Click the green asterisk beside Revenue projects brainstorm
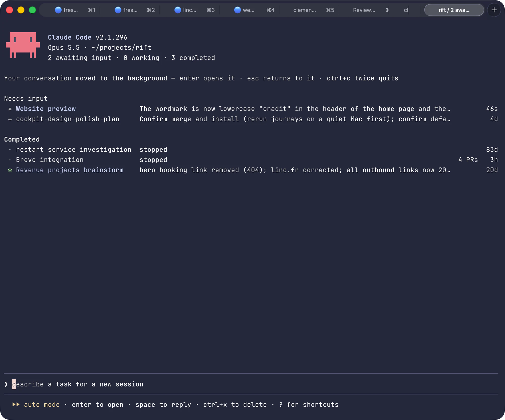Screen dimensions: 505x420 10,170
